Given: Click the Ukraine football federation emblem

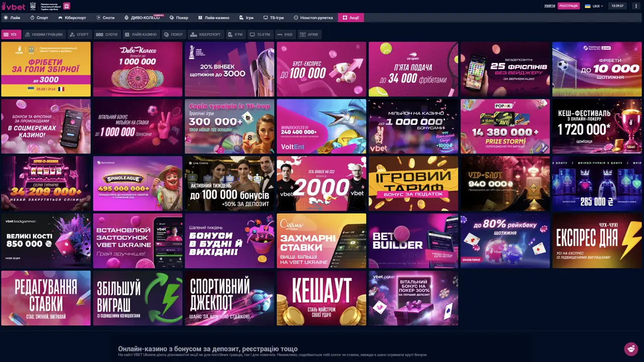Looking at the screenshot, I should [x=33, y=6].
